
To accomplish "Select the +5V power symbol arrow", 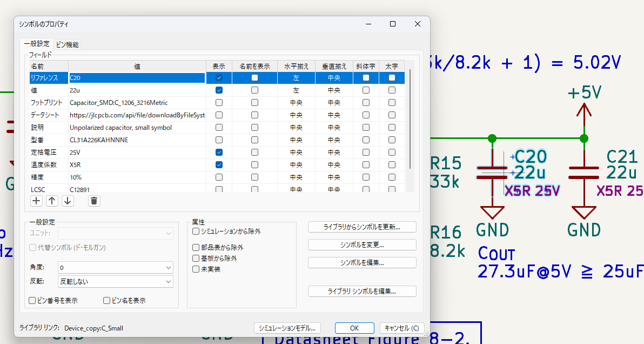I will tap(583, 112).
